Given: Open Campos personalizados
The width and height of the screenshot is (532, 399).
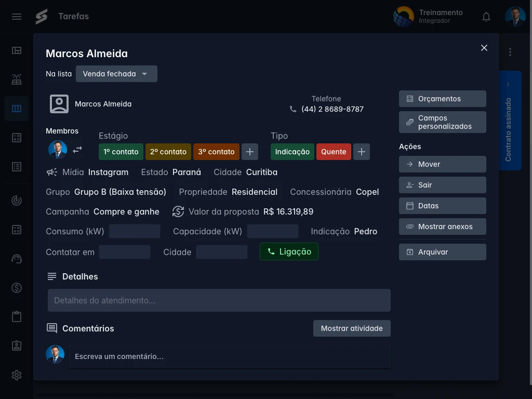Looking at the screenshot, I should [443, 122].
